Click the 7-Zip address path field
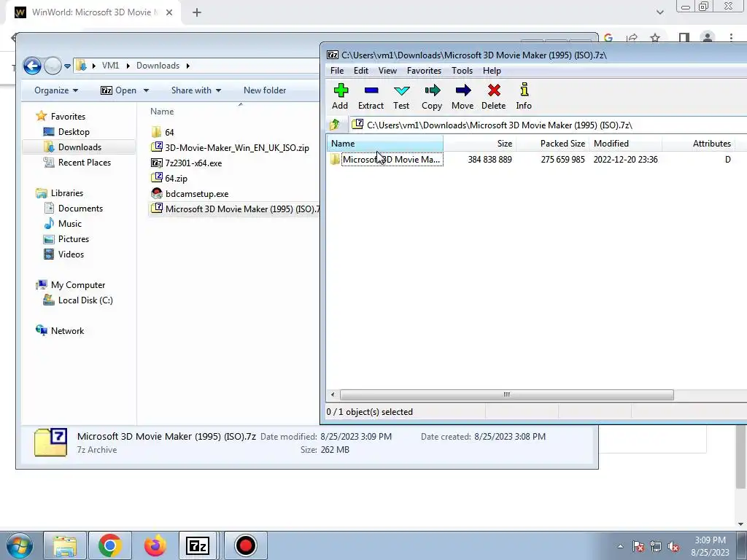747x560 pixels. pos(548,125)
